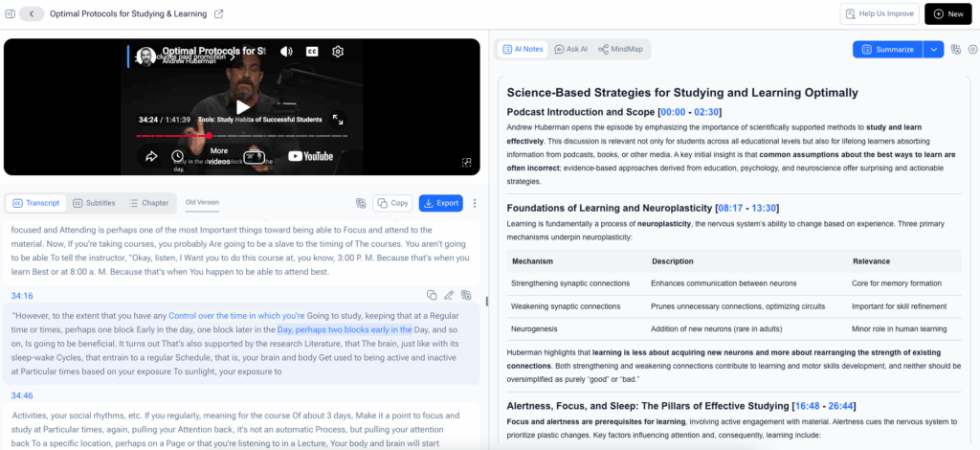Click the 34:24 / 1:41:39 time display
Image resolution: width=980 pixels, height=450 pixels.
pos(165,120)
